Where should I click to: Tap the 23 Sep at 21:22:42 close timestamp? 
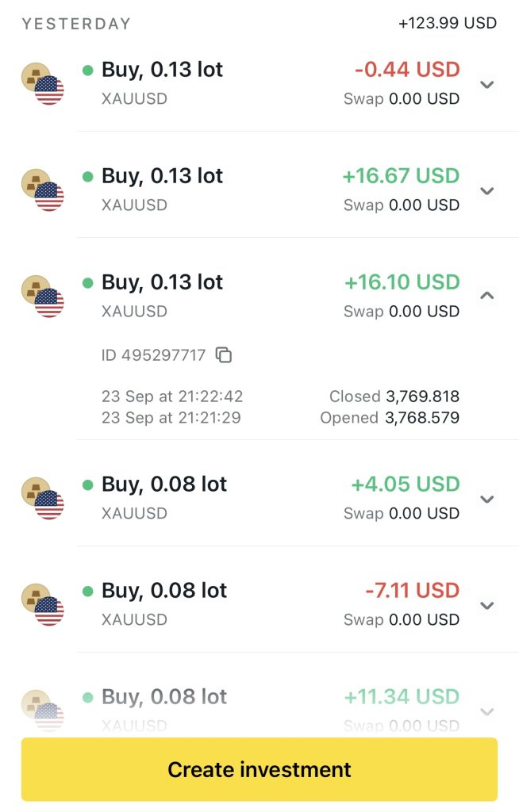coord(172,396)
